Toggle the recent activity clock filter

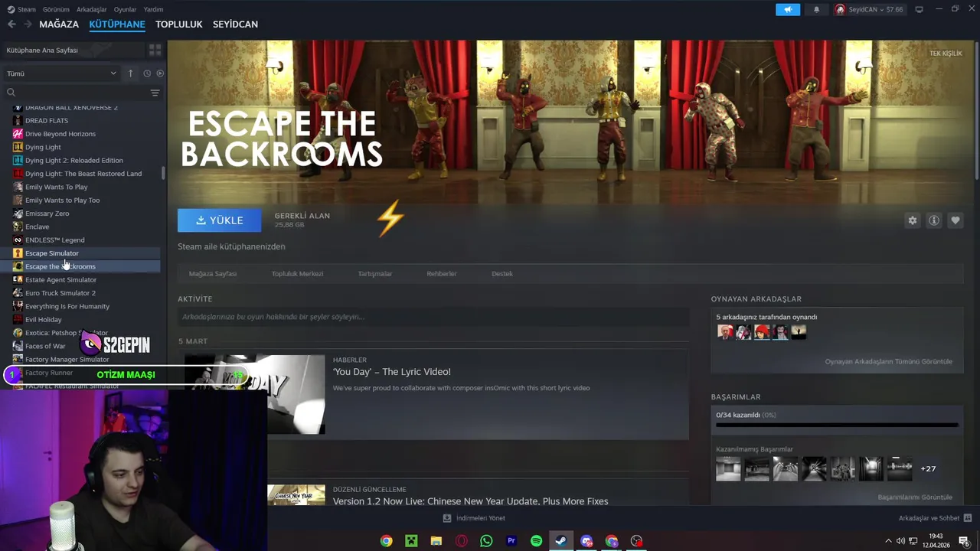click(147, 73)
